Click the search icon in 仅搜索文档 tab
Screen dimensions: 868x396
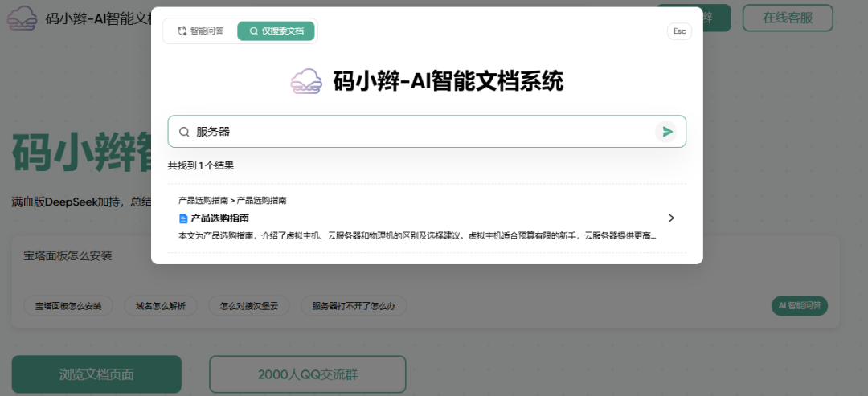click(x=253, y=31)
